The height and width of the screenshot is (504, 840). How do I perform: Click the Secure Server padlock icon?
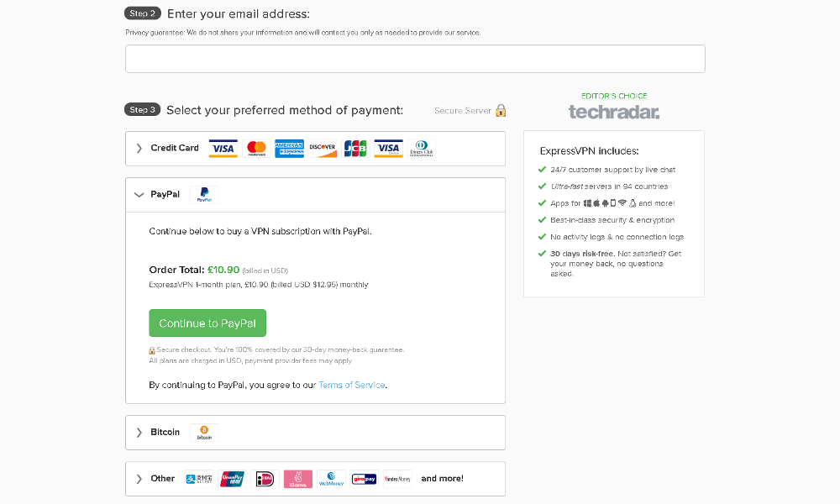click(x=501, y=110)
